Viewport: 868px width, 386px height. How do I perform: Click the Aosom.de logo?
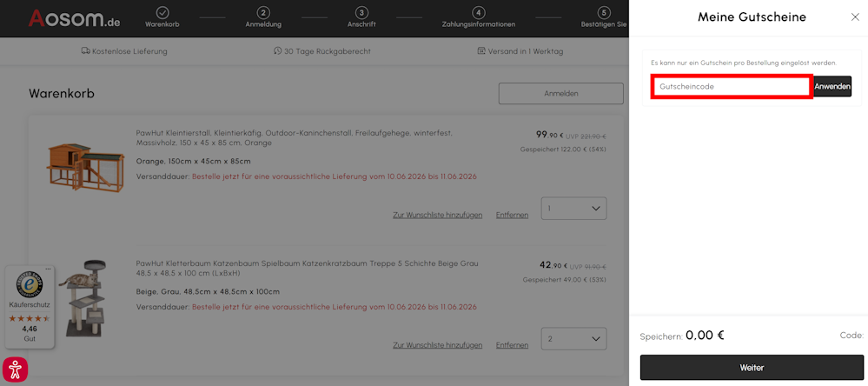pos(74,18)
